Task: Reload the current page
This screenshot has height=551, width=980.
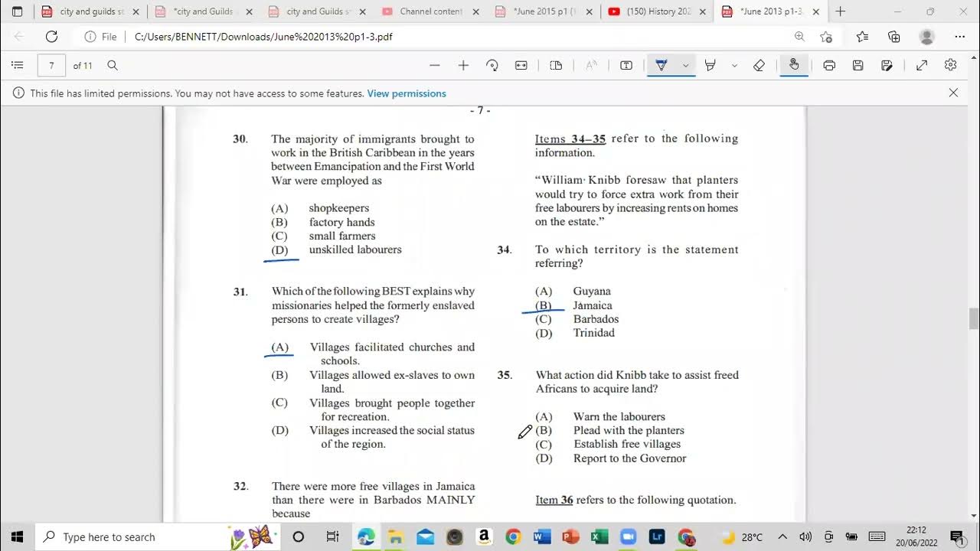Action: tap(51, 37)
